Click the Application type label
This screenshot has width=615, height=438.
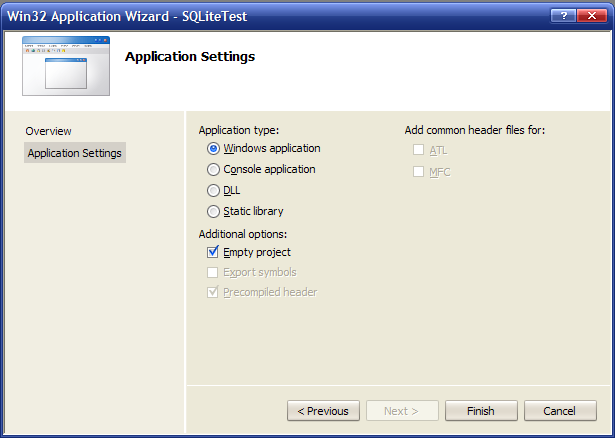click(238, 130)
